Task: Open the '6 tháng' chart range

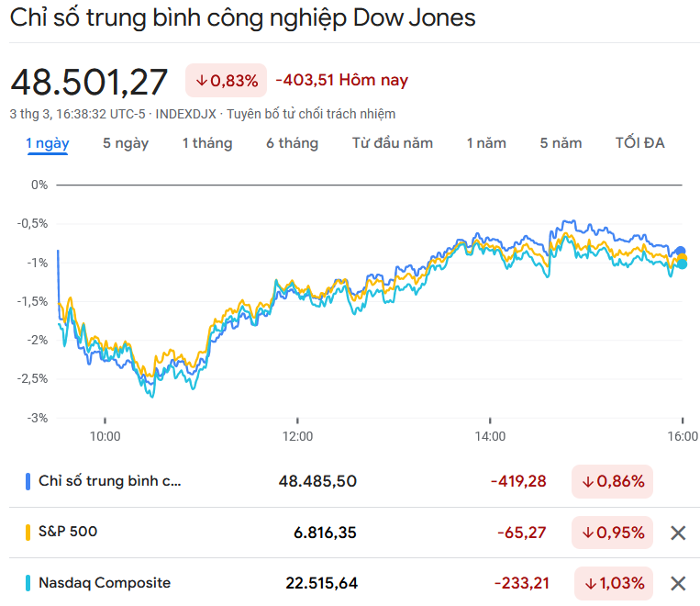Action: 292,143
